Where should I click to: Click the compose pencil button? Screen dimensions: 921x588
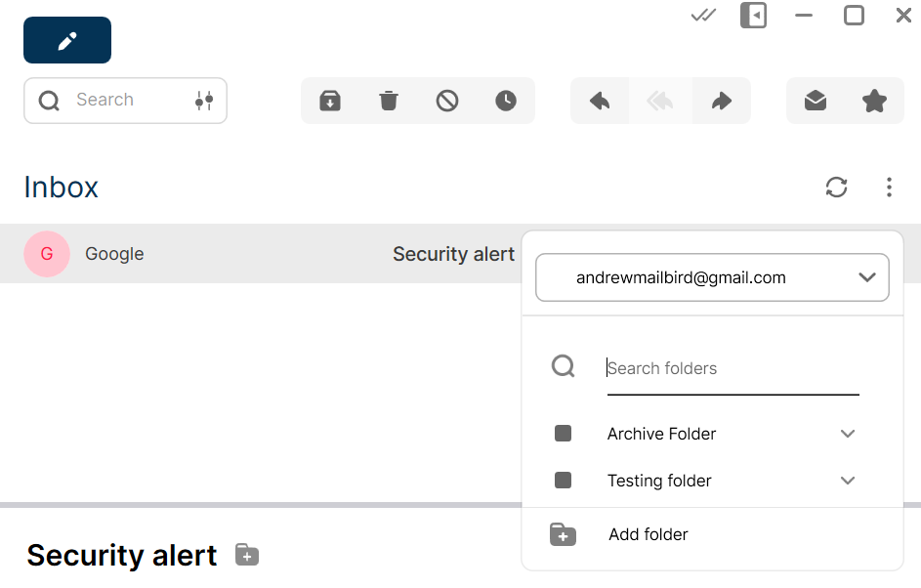[x=67, y=40]
